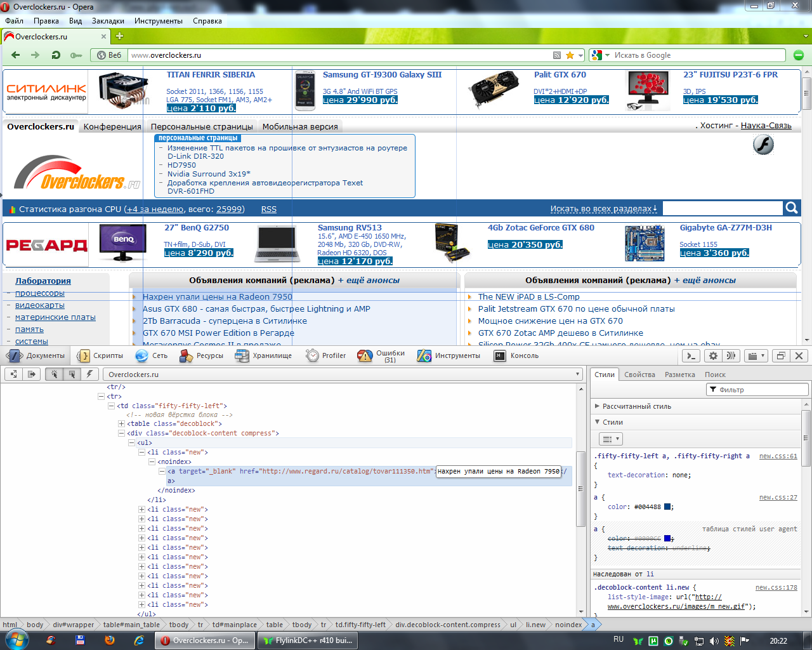Open a new tab with the plus button
This screenshot has height=650, width=812.
coord(119,36)
